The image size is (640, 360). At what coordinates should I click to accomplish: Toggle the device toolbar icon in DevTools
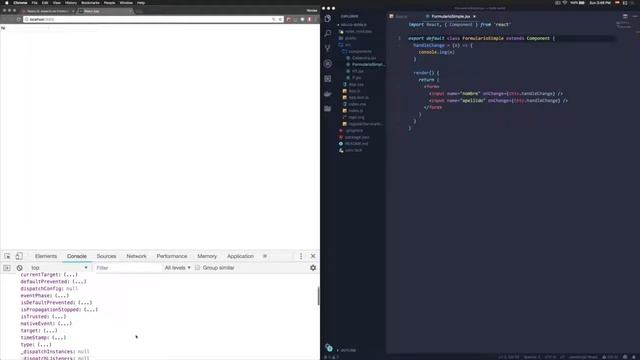(x=19, y=256)
